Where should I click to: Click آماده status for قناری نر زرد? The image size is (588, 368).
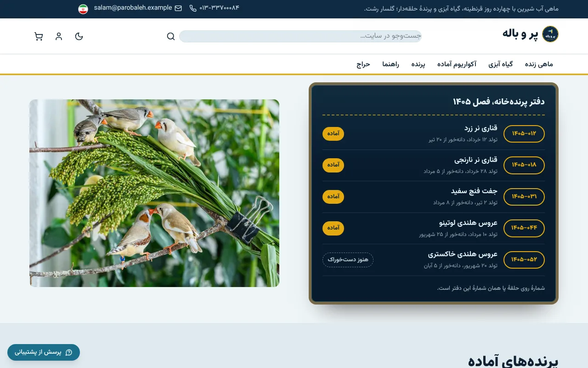point(333,134)
